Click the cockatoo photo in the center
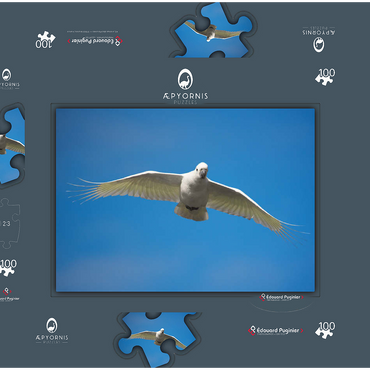The image size is (370, 370). pos(185,200)
